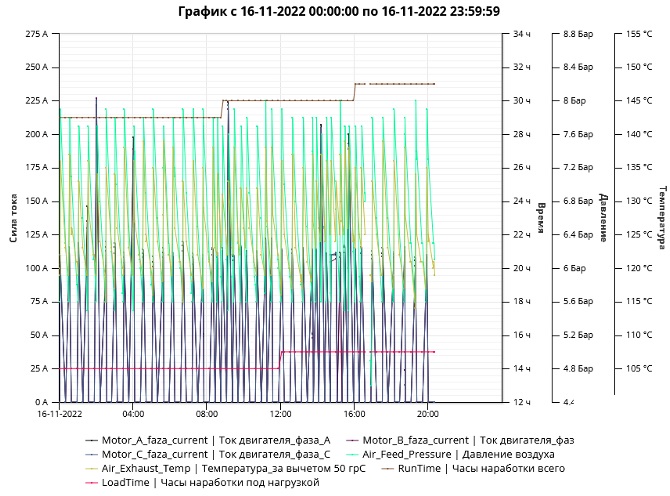
Task: Click the 12 ч time axis label
Action: [521, 402]
